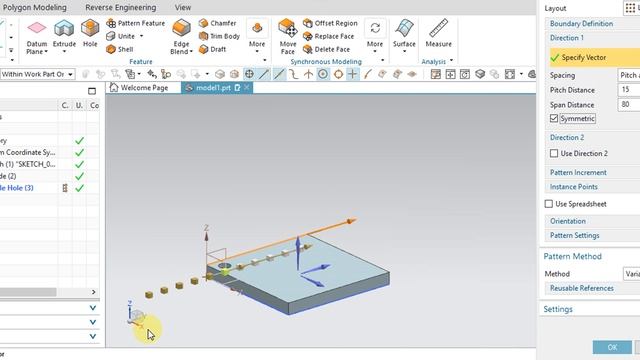Viewport: 640px width, 360px height.
Task: Enable the Use Direction 2 checkbox
Action: coord(554,153)
